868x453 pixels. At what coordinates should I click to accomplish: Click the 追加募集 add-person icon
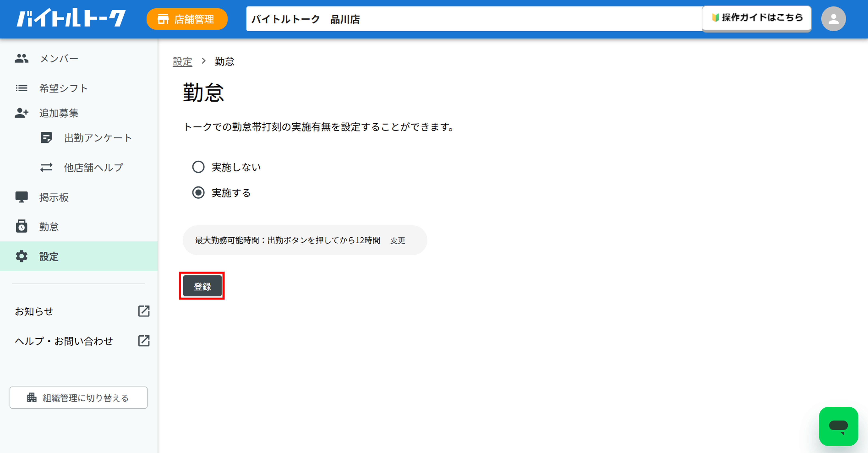(x=22, y=113)
